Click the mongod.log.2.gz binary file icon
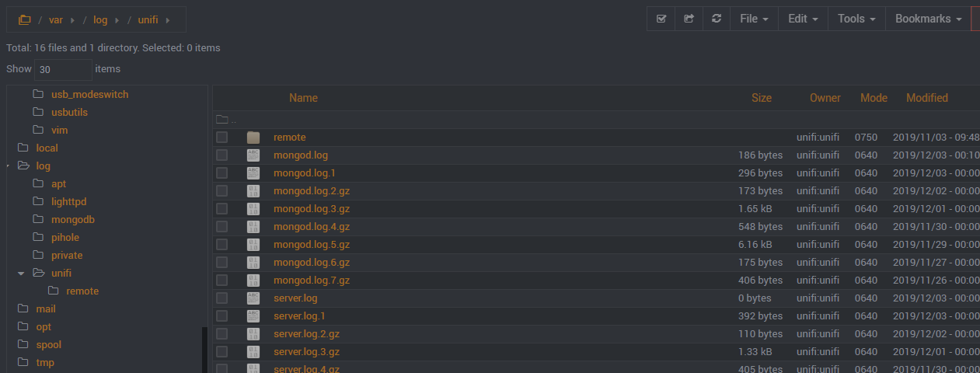This screenshot has height=373, width=980. pyautogui.click(x=253, y=191)
